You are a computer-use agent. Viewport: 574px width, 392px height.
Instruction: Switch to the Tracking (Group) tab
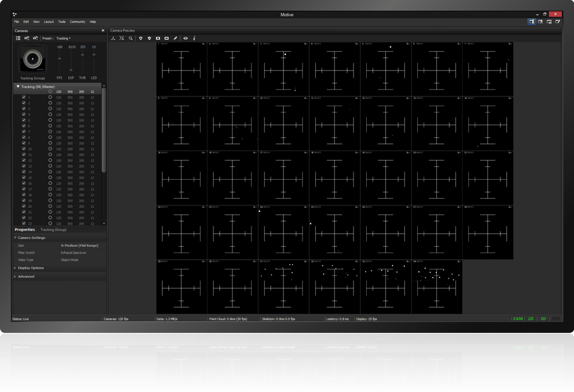point(53,230)
